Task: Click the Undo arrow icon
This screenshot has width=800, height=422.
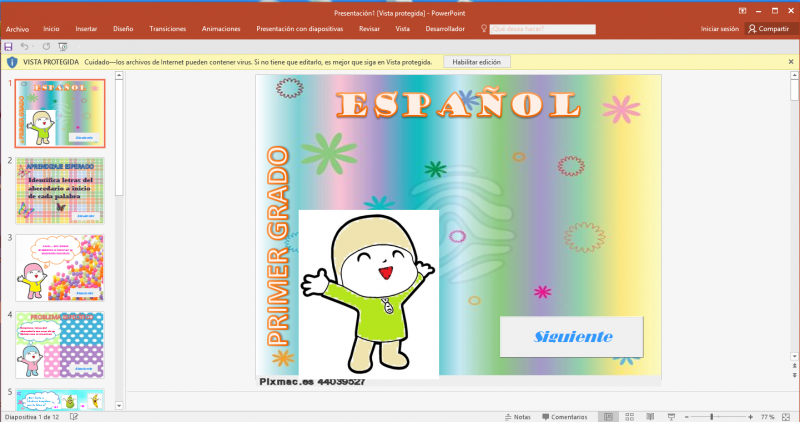Action: tap(23, 46)
